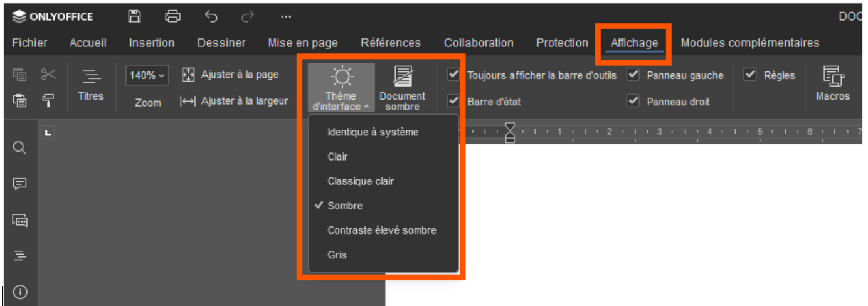Click the Copy style paint roller icon
This screenshot has width=868, height=306.
click(48, 100)
